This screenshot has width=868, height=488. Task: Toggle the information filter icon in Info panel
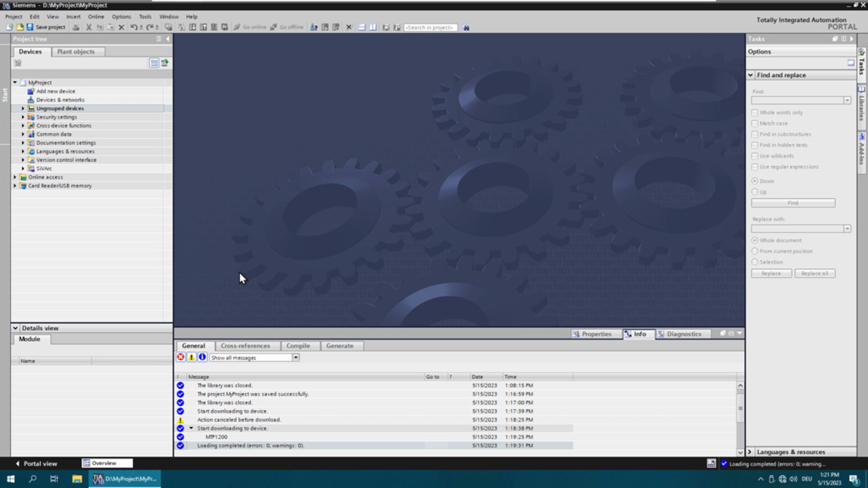202,357
